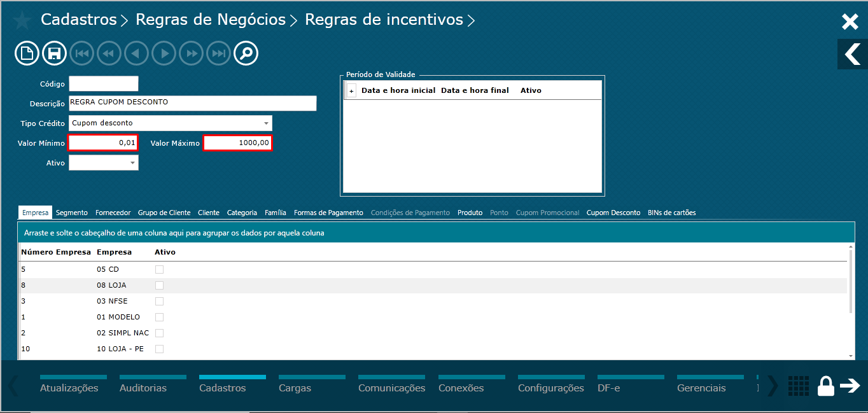Toggle Ativo checkbox for 01 MODELO
This screenshot has width=868, height=413.
159,317
